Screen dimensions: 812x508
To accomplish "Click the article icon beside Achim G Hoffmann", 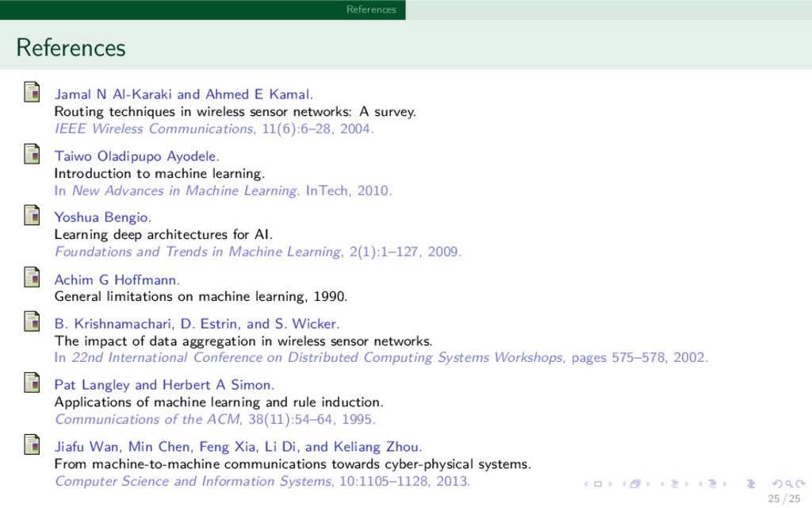I will point(32,277).
